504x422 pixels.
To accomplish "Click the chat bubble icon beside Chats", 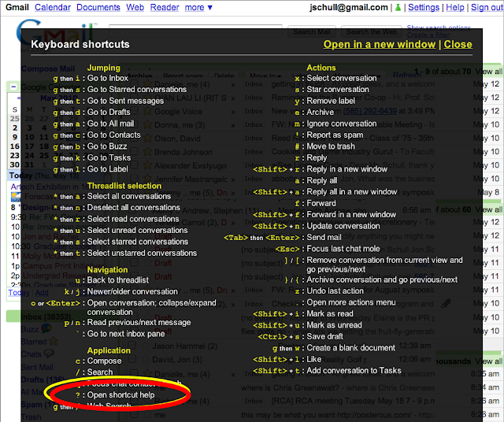I will point(49,354).
